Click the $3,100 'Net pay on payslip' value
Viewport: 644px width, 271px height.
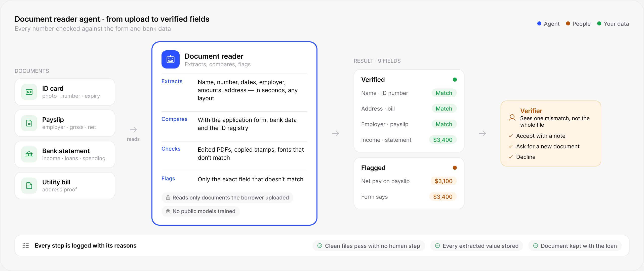click(x=444, y=181)
